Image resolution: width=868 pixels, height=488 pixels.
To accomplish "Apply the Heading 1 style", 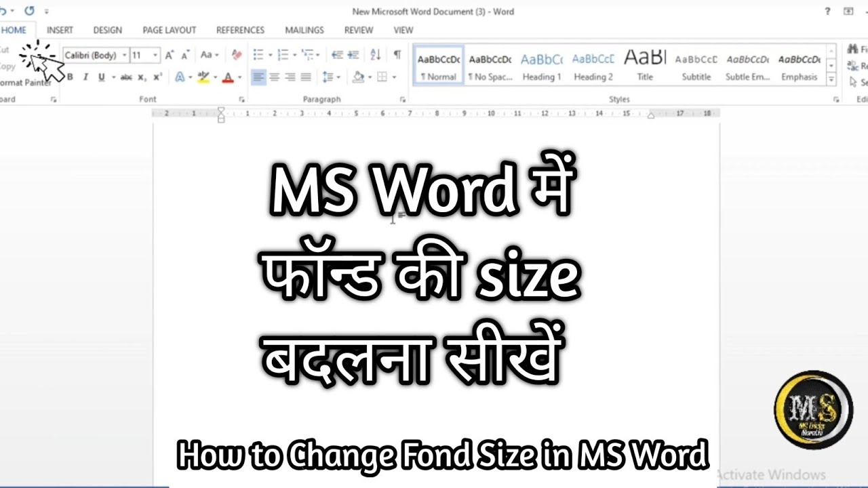I will coord(542,66).
